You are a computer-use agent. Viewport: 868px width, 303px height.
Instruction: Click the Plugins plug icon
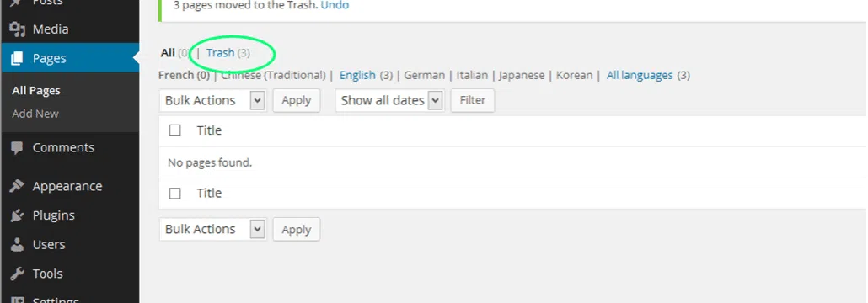coord(18,215)
